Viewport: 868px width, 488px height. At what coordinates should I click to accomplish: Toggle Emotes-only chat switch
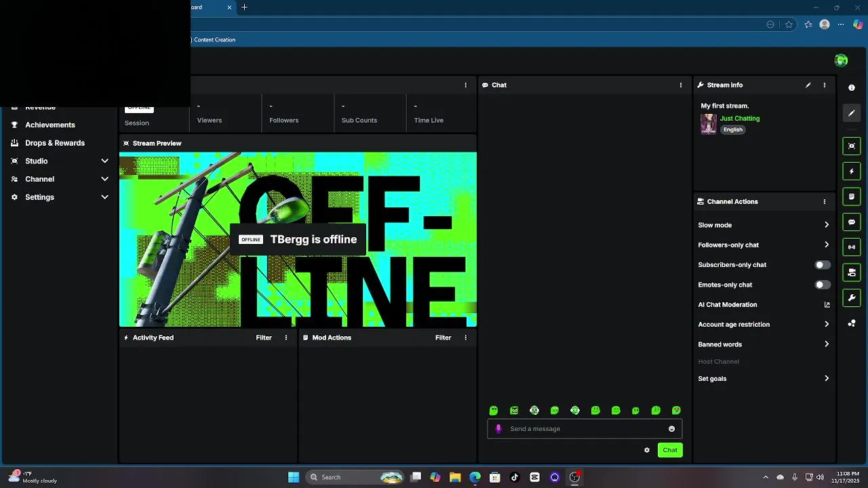(x=822, y=285)
